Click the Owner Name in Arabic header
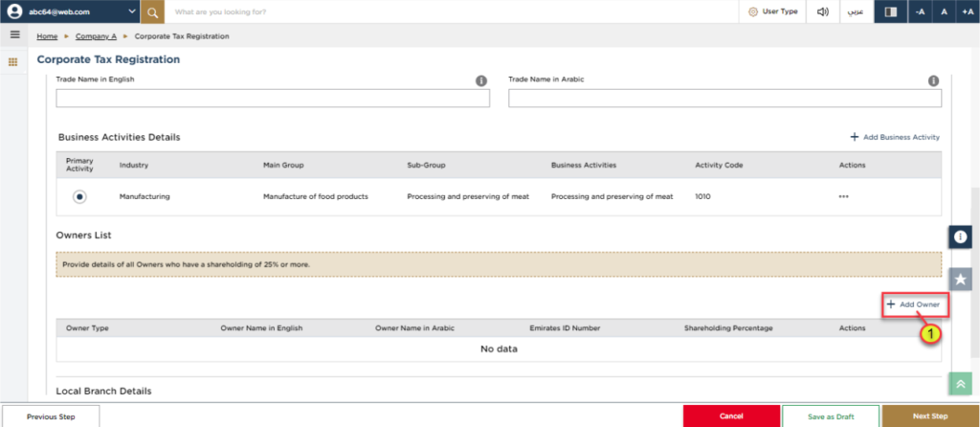This screenshot has height=427, width=980. tap(414, 327)
